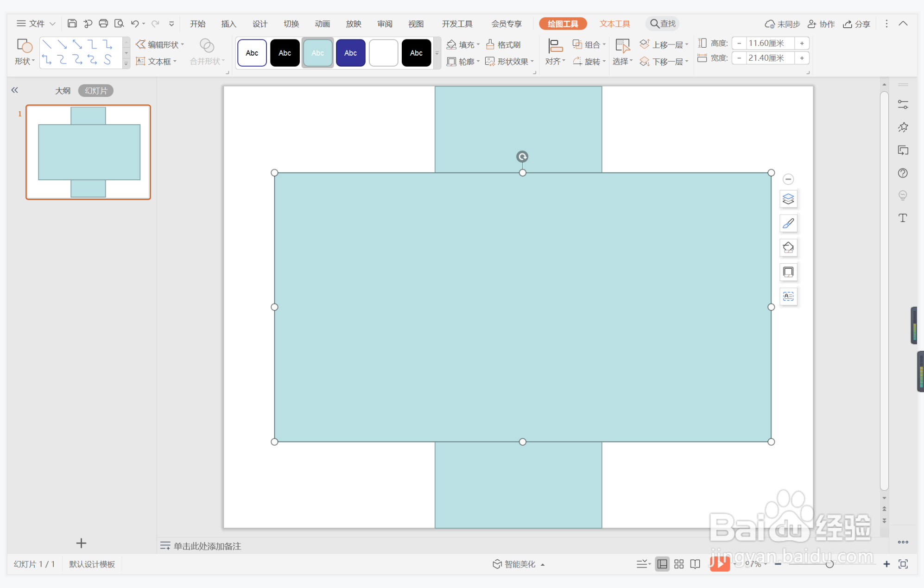Screen dimensions: 924x588
Task: Open the 文本工具 tab
Action: click(x=614, y=24)
